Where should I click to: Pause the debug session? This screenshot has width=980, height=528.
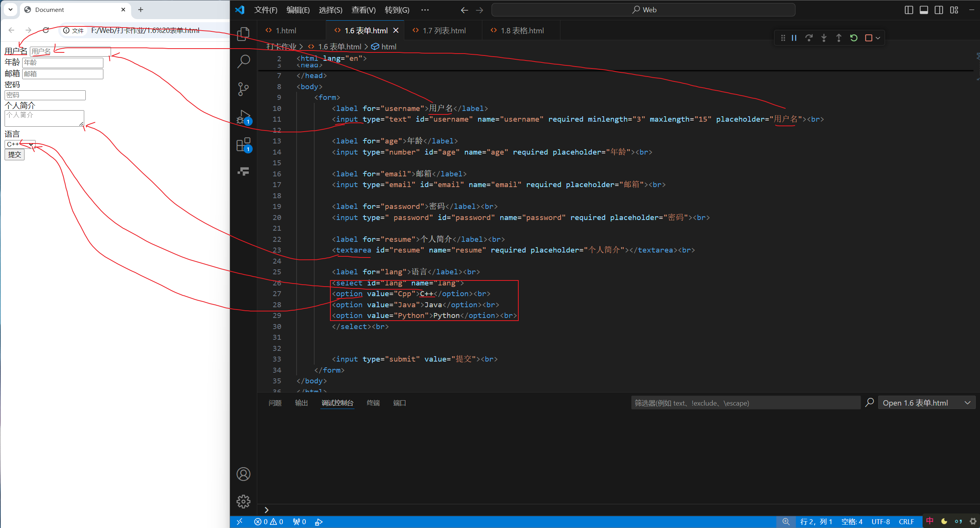point(794,38)
